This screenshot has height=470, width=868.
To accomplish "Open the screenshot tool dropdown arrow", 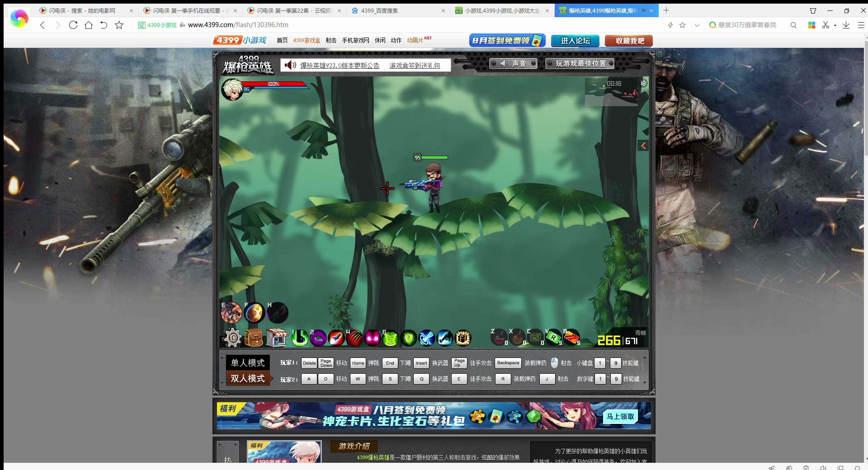I will [x=835, y=25].
